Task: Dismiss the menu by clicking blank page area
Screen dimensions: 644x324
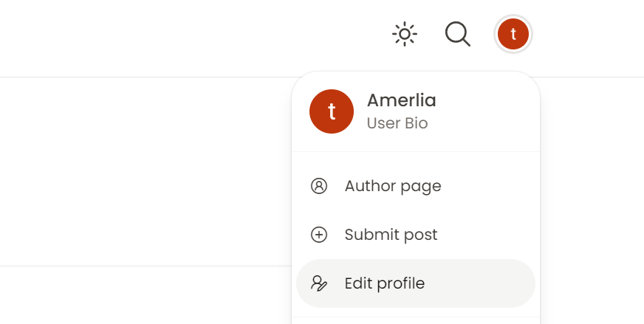Action: (144, 173)
